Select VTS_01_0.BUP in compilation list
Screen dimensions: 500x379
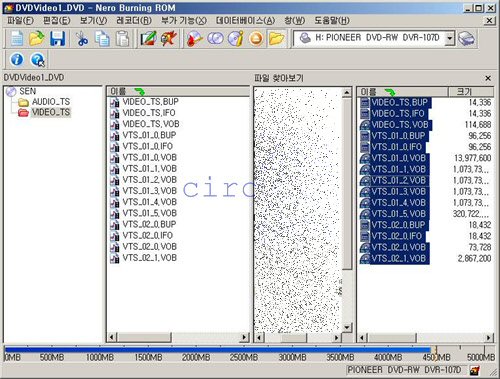(x=149, y=135)
